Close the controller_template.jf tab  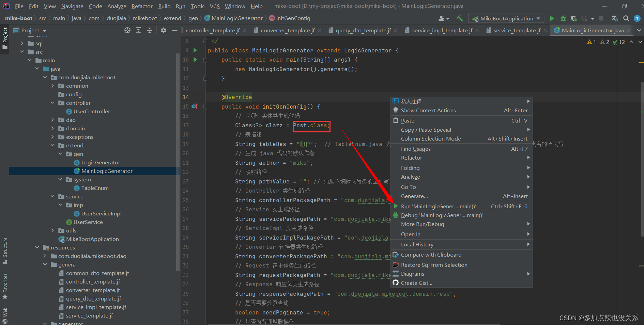coord(245,30)
